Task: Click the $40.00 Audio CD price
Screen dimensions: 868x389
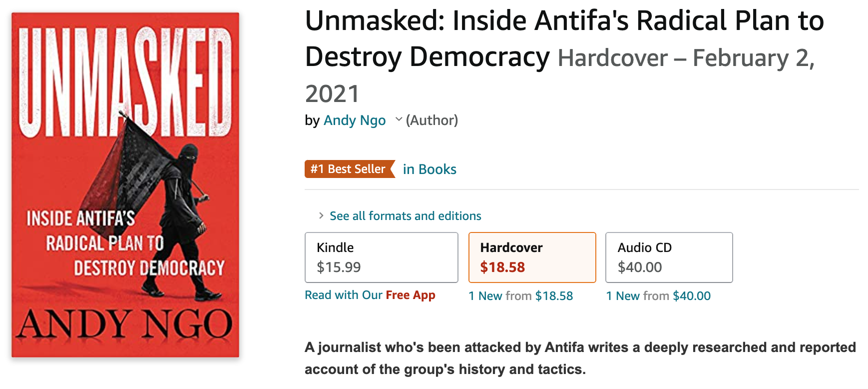Action: [640, 267]
